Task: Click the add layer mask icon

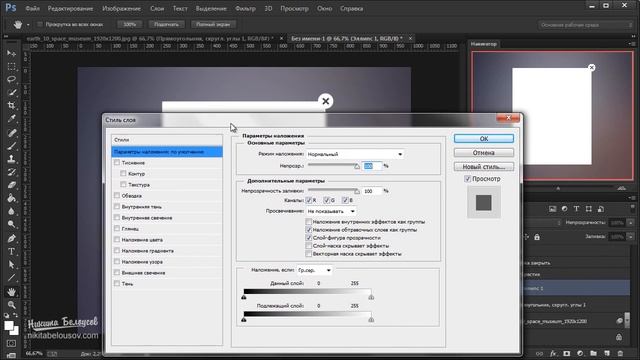Action: click(x=567, y=353)
